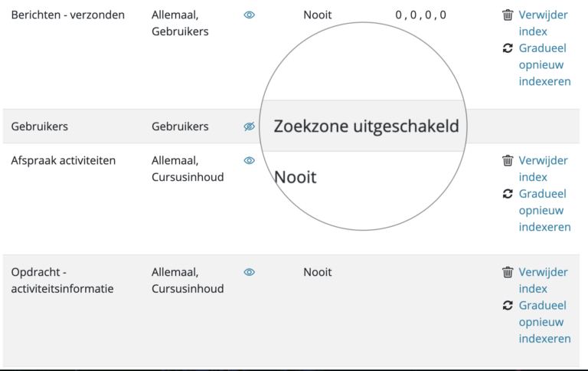
Task: Click the Zoekzone uitgeschakeld status text
Action: [367, 126]
